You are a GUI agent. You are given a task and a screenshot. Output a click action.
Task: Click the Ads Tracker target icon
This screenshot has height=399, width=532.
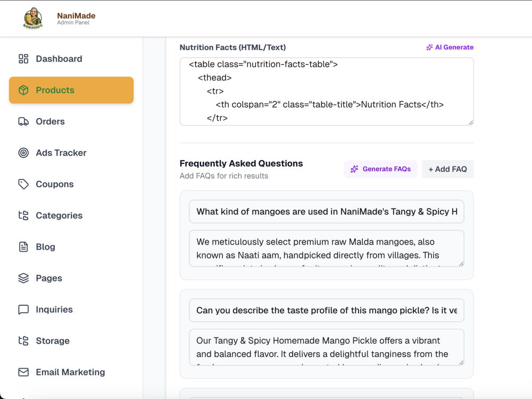click(23, 153)
